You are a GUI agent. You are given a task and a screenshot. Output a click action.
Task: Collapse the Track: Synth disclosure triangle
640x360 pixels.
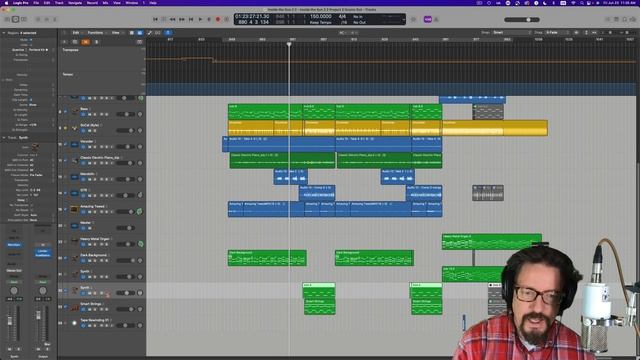pyautogui.click(x=4, y=138)
